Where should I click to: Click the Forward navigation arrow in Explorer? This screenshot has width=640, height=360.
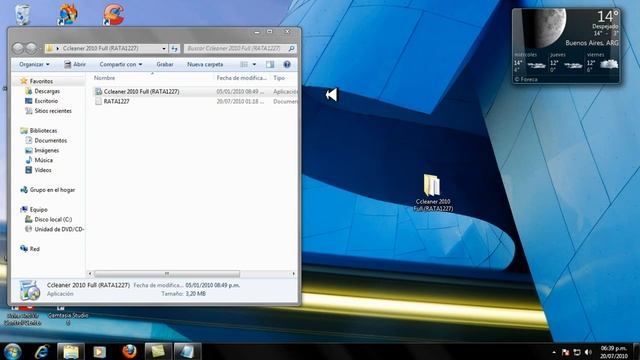coord(32,48)
